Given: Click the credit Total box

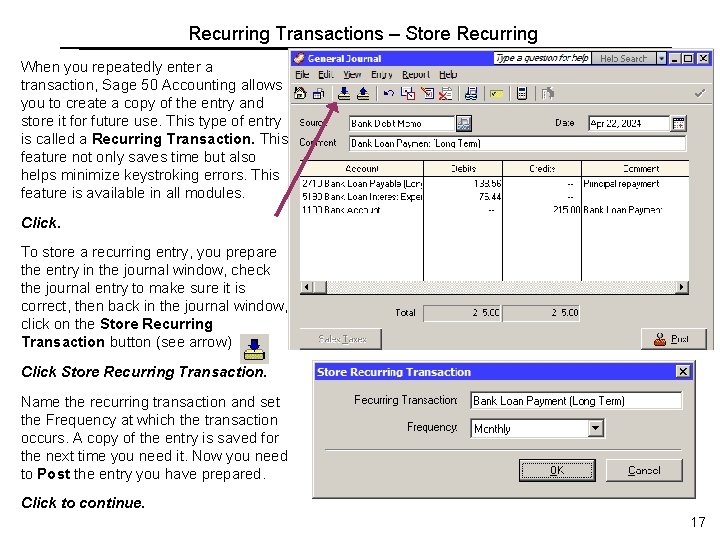Looking at the screenshot, I should tap(541, 313).
